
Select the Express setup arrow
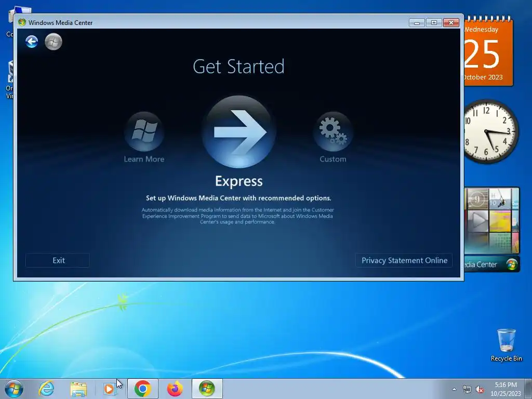(239, 132)
